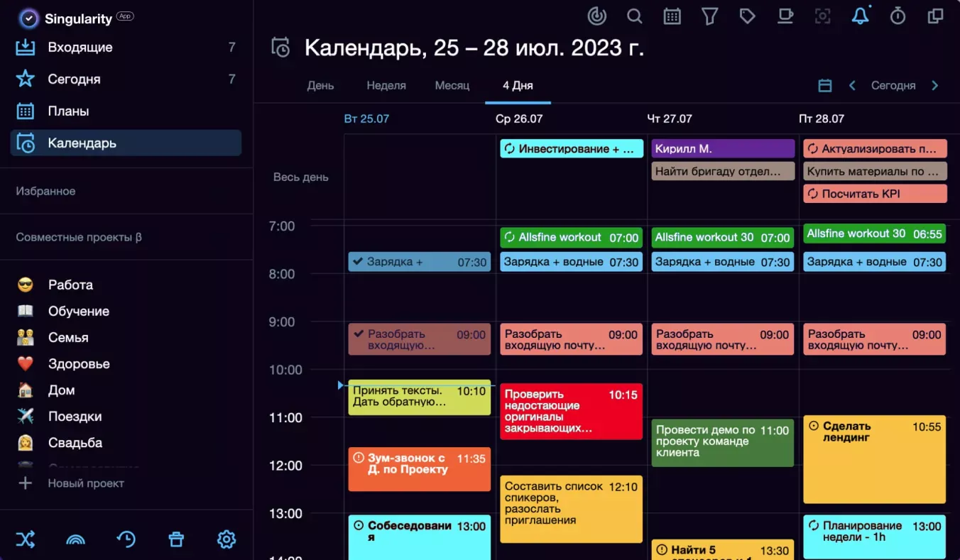Open notifications bell icon
Screen dimensions: 960x560
(x=860, y=16)
